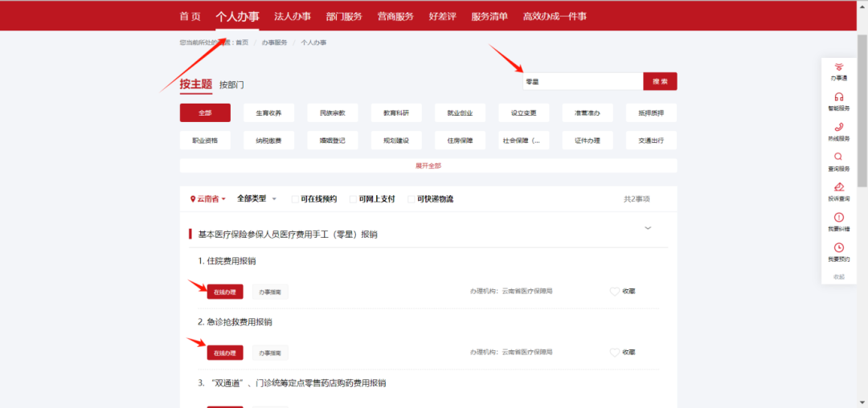Click the 智能服务 headset icon
The width and height of the screenshot is (868, 408).
tap(838, 97)
